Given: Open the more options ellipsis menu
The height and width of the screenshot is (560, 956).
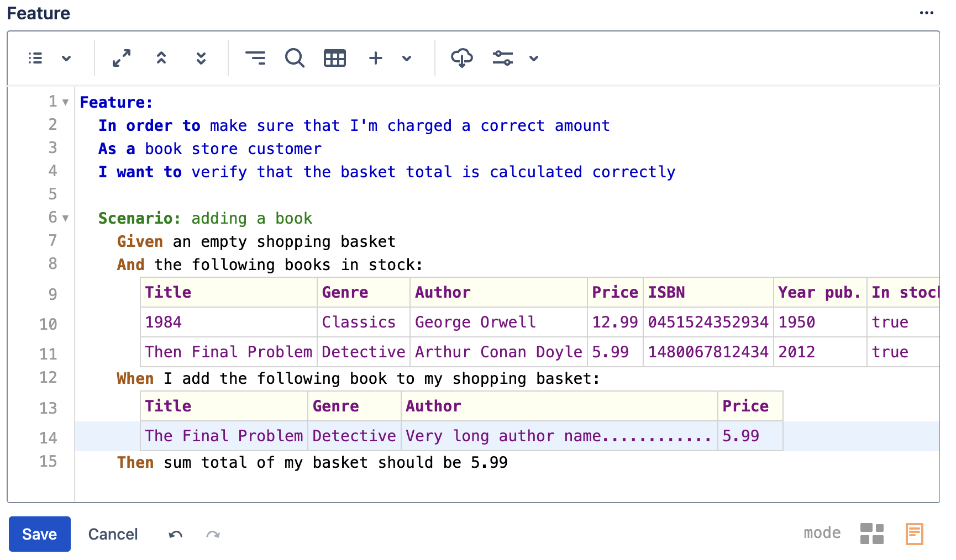Looking at the screenshot, I should pos(927,13).
